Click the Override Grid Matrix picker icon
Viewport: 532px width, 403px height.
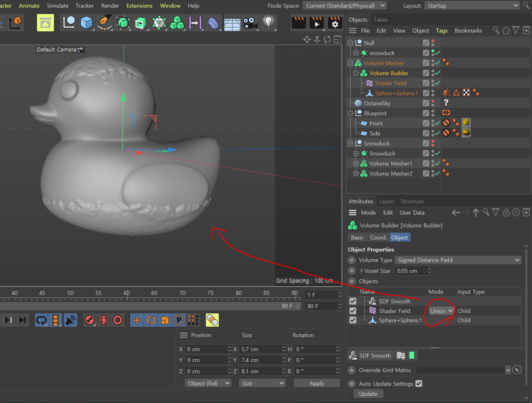[518, 370]
